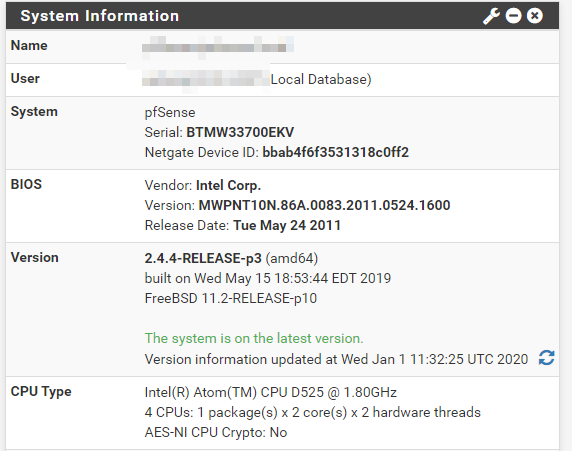Screen dimensions: 572x451
Task: Click the 2.4.4-RELEASE-p3 version text
Action: [203, 258]
